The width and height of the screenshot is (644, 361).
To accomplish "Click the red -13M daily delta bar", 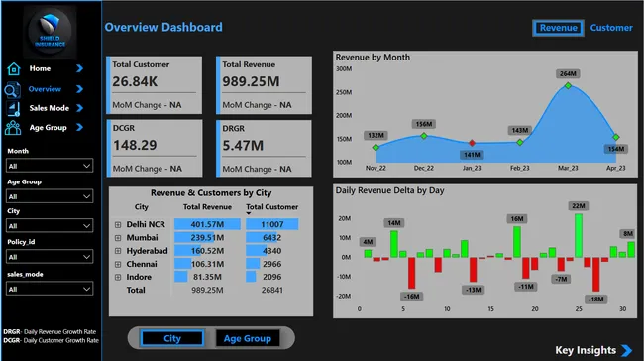I will tap(474, 270).
